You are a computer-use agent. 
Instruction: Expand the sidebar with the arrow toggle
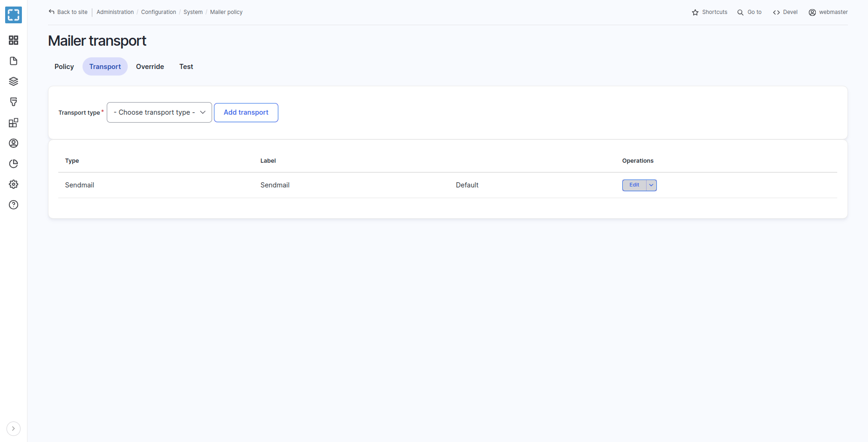click(x=14, y=428)
